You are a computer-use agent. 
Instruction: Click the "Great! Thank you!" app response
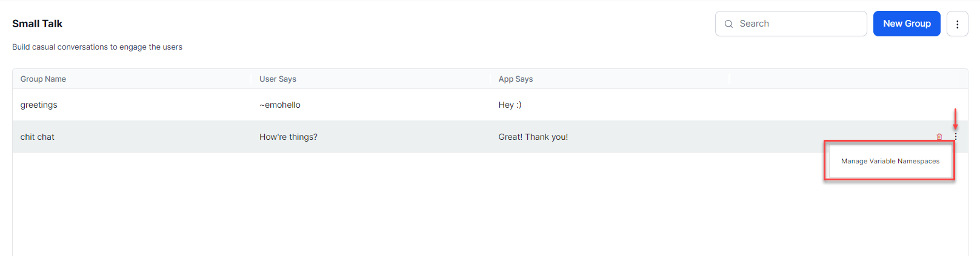533,137
